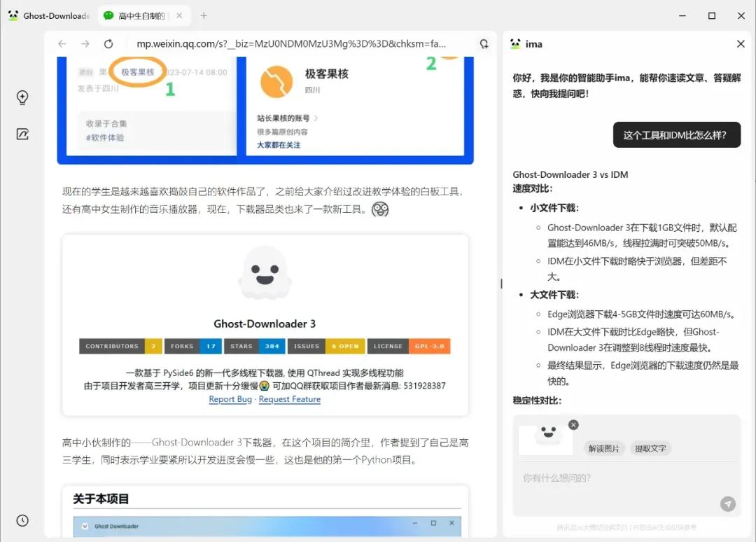Refresh the page with the reload icon
The image size is (756, 542).
pos(108,43)
